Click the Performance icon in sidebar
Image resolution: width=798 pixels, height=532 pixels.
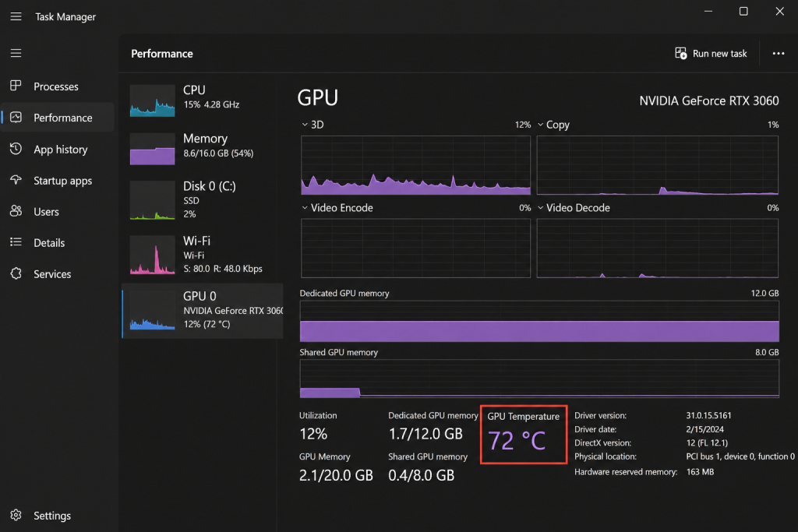[x=16, y=117]
